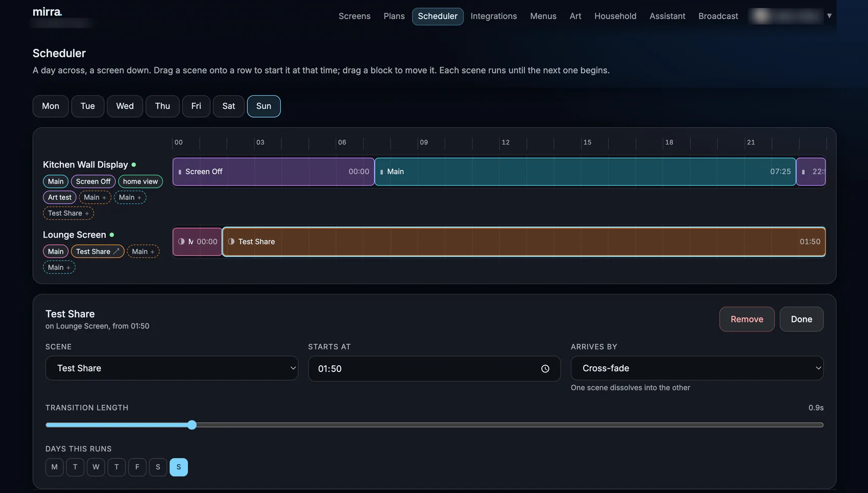
Task: Click the cross-fade icon on Test Share block
Action: pyautogui.click(x=231, y=242)
